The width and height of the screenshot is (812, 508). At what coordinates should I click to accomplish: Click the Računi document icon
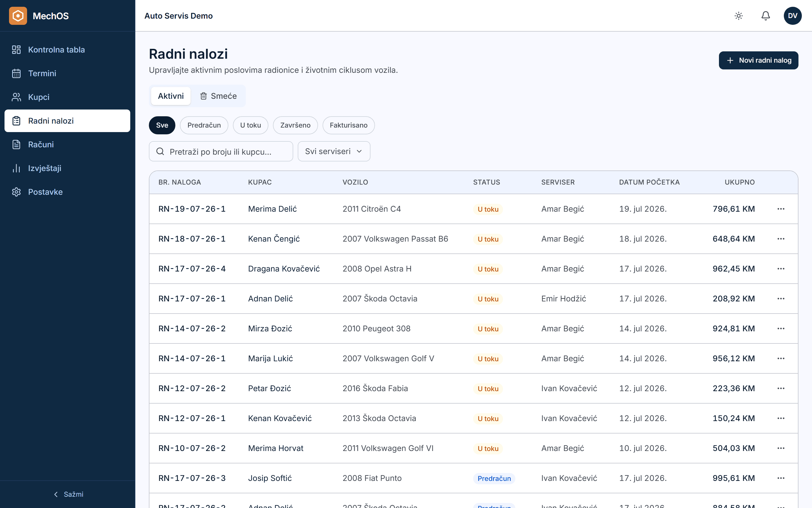pos(16,144)
